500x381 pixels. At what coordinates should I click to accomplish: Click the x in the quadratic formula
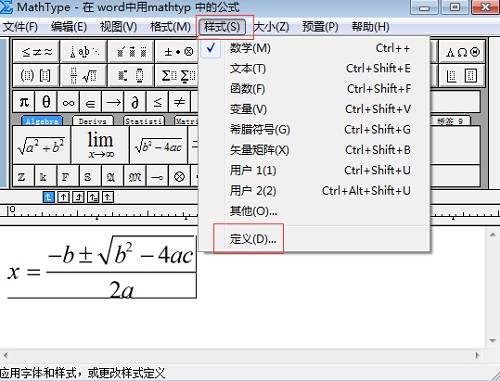(14, 272)
